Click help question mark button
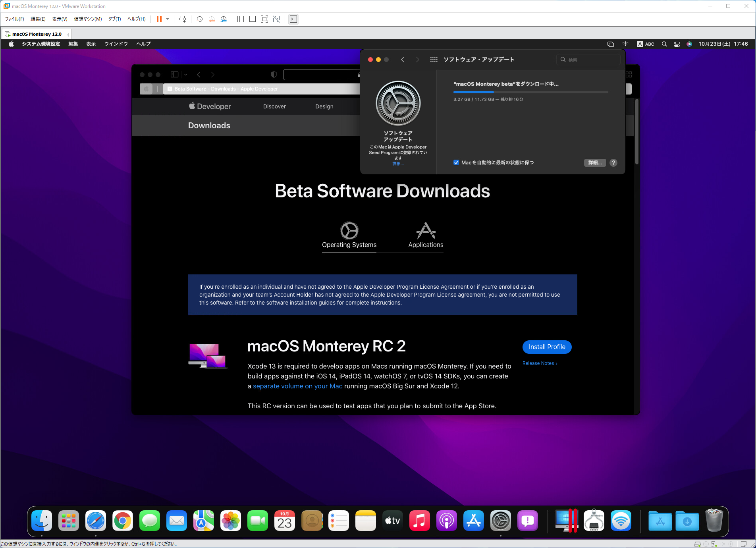756x548 pixels. click(613, 163)
